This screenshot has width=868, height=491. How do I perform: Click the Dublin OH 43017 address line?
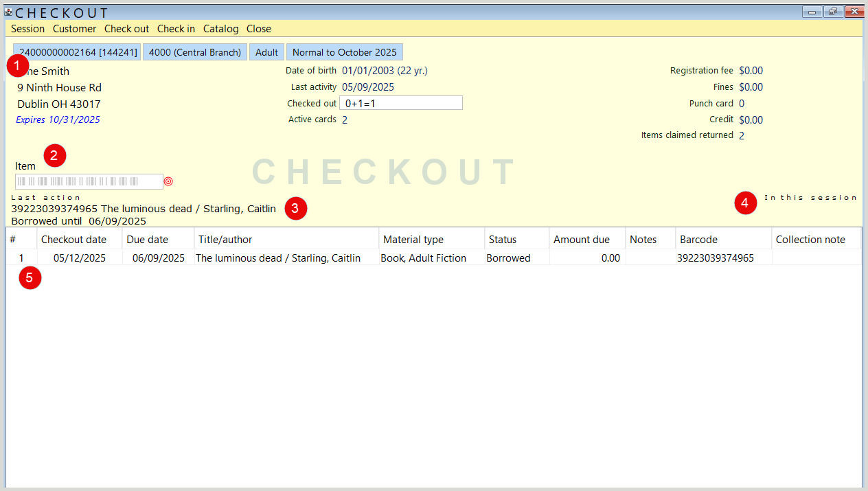click(x=59, y=104)
